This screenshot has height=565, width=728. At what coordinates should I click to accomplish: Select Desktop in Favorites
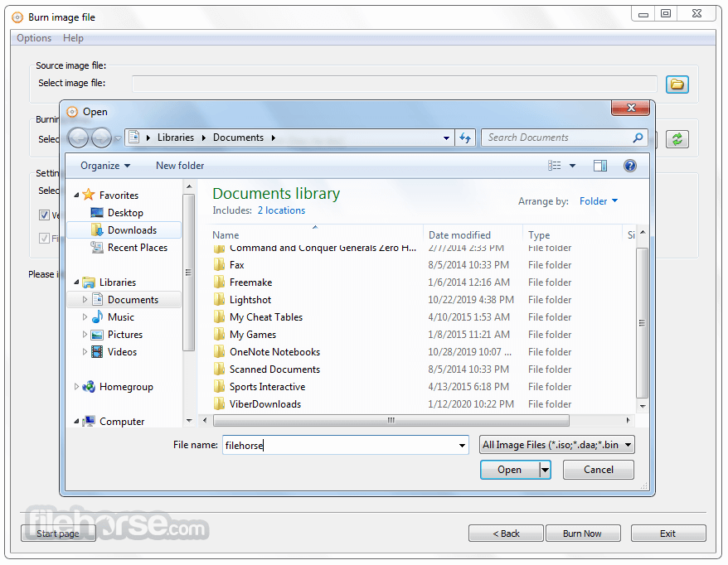(125, 213)
